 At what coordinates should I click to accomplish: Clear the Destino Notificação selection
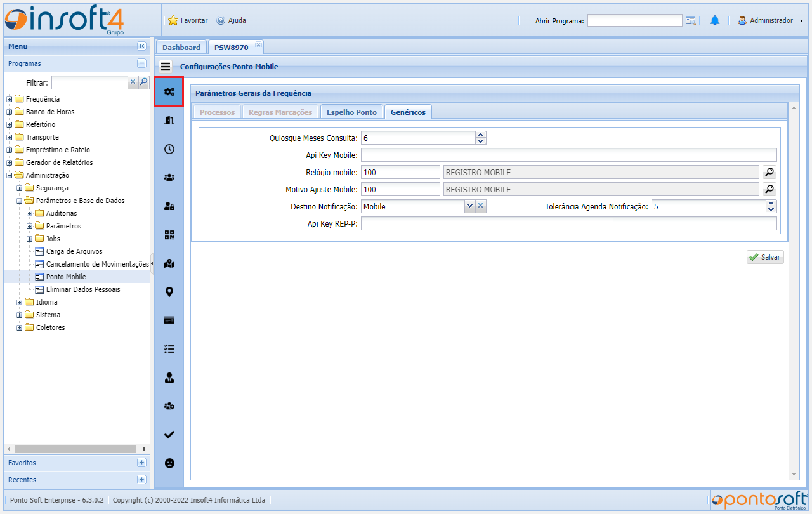481,206
